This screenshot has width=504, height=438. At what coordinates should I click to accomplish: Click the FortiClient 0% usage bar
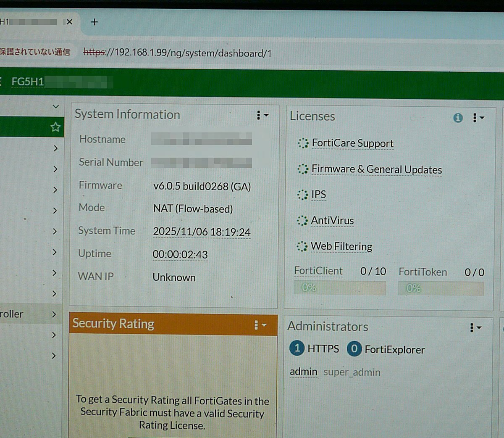click(340, 288)
